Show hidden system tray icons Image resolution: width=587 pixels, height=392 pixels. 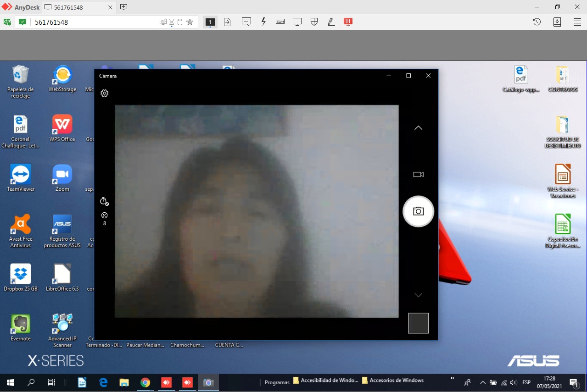click(x=483, y=382)
